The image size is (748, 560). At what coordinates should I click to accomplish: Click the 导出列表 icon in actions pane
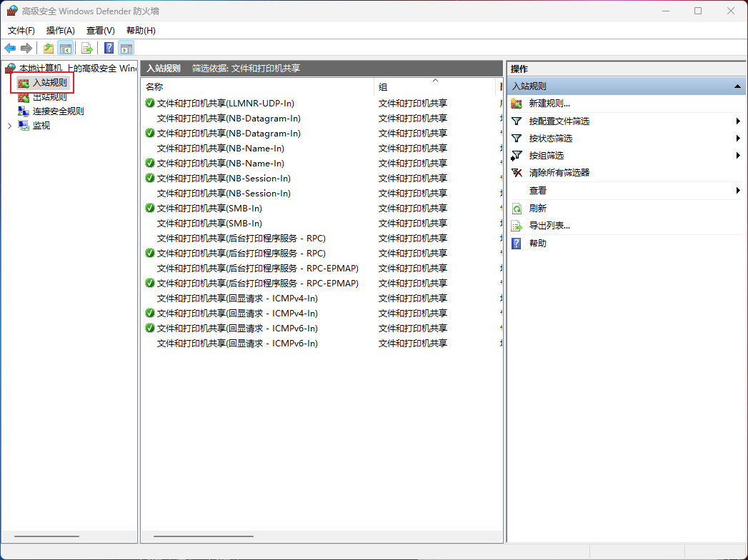click(517, 226)
